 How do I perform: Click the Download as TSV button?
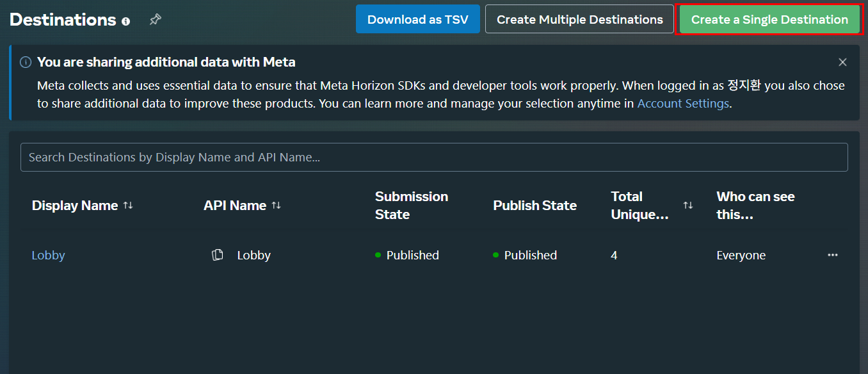click(418, 19)
